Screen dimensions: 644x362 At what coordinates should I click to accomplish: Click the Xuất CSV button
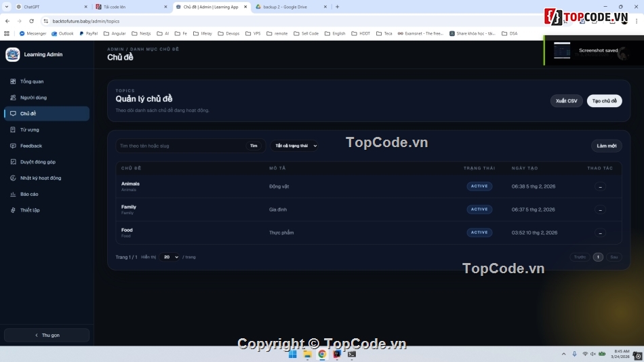566,101
